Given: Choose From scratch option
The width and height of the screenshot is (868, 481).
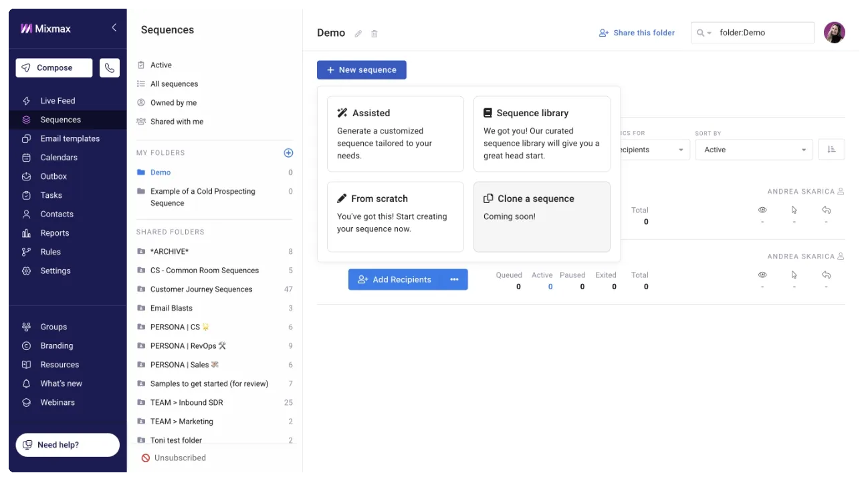Looking at the screenshot, I should tap(395, 216).
